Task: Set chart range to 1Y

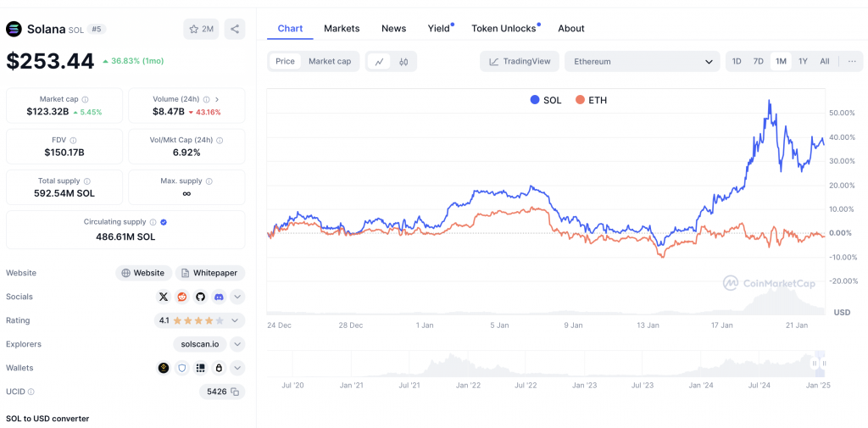Action: [803, 62]
